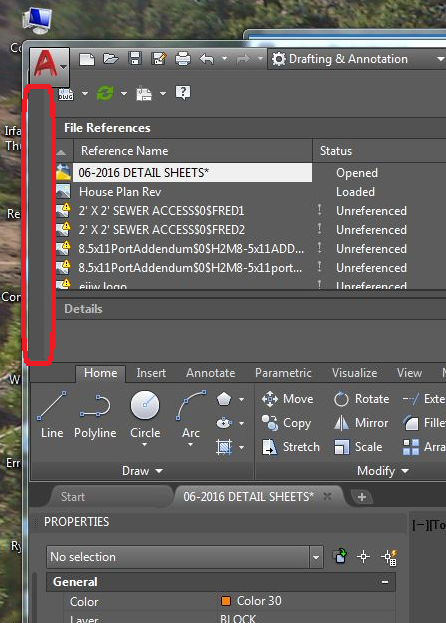Image resolution: width=446 pixels, height=623 pixels.
Task: Select the Polyline tool
Action: click(x=95, y=415)
